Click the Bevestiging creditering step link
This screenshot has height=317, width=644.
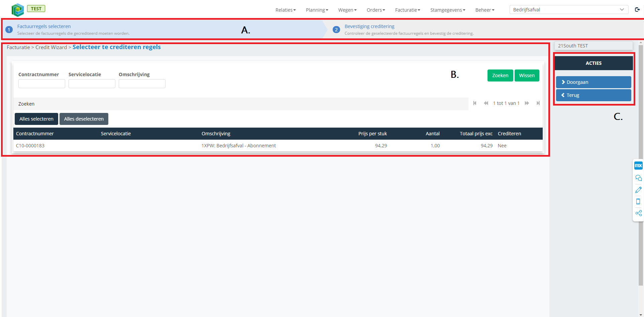369,26
